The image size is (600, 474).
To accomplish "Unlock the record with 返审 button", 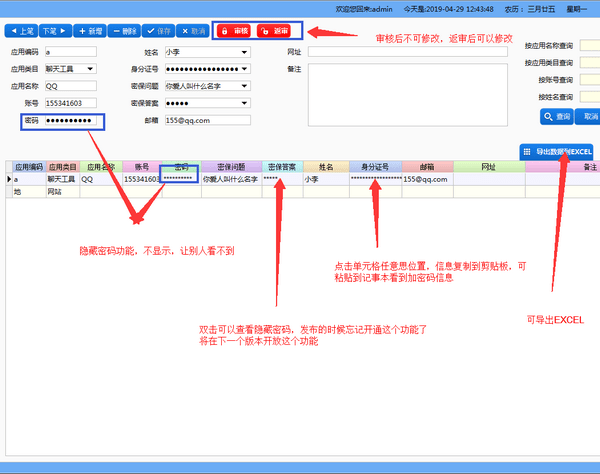I will coord(274,31).
